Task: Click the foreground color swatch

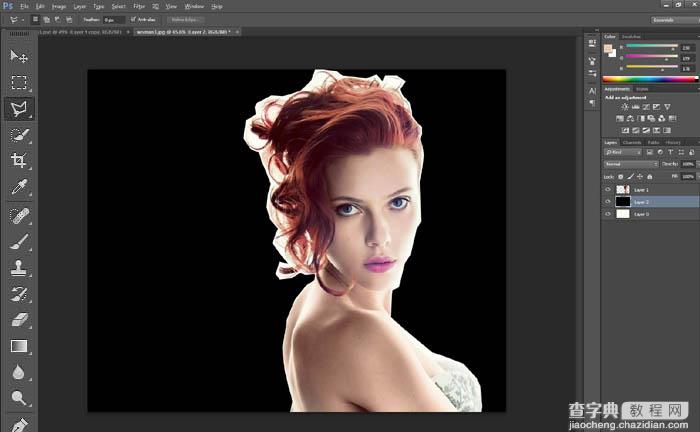Action: [608, 49]
